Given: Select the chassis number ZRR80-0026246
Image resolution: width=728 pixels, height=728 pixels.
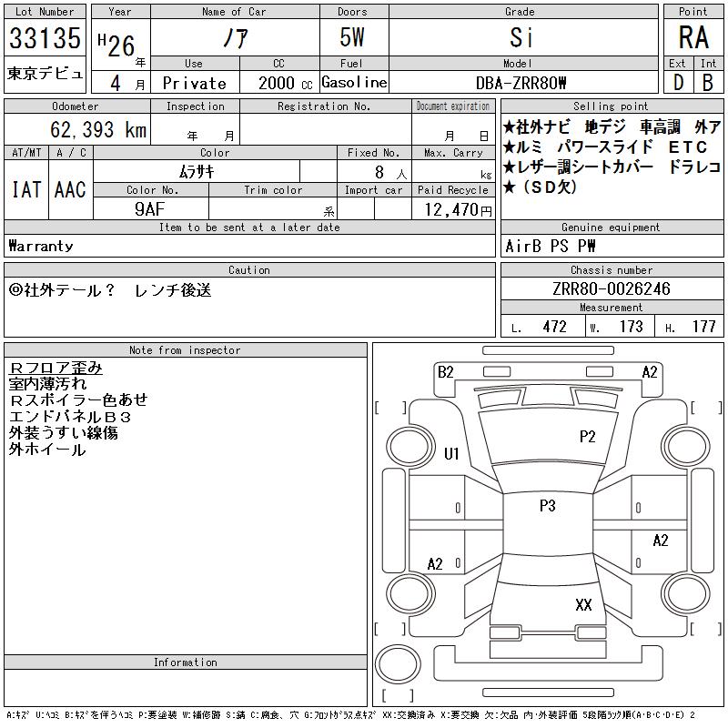Looking at the screenshot, I should pyautogui.click(x=612, y=288).
